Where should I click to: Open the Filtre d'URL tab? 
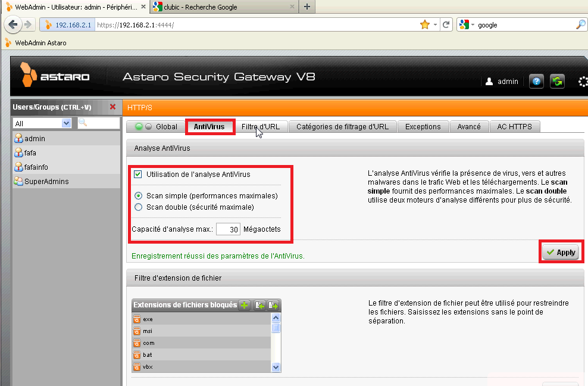pos(261,126)
